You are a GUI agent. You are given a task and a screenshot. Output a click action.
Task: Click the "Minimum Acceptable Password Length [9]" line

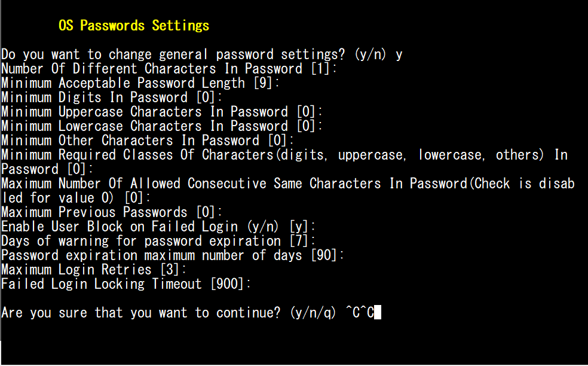pos(140,83)
